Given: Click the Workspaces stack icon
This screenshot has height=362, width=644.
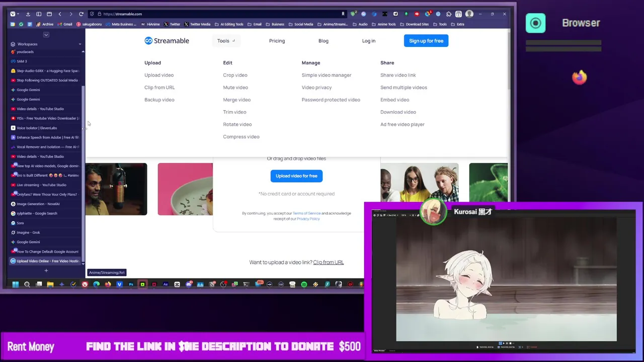Looking at the screenshot, I should (x=13, y=44).
